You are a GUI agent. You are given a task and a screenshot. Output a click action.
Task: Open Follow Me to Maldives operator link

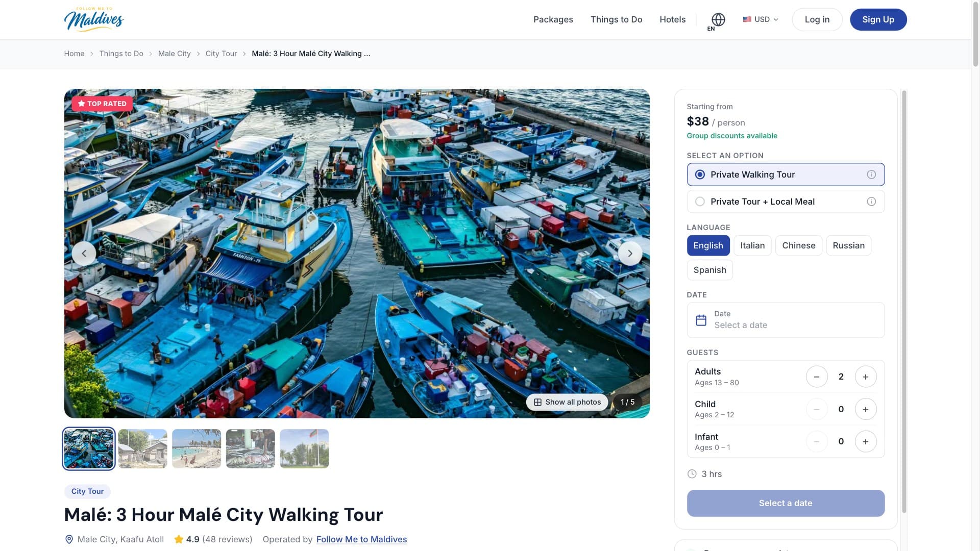pyautogui.click(x=361, y=539)
